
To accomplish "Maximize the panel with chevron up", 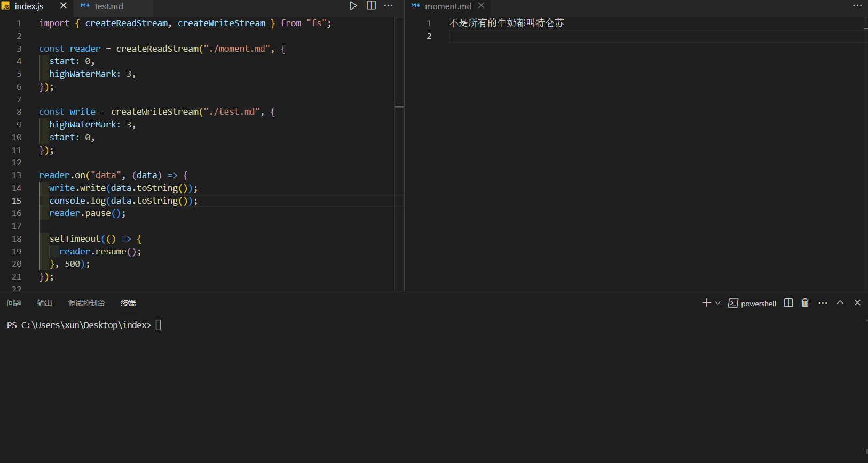I will coord(840,302).
